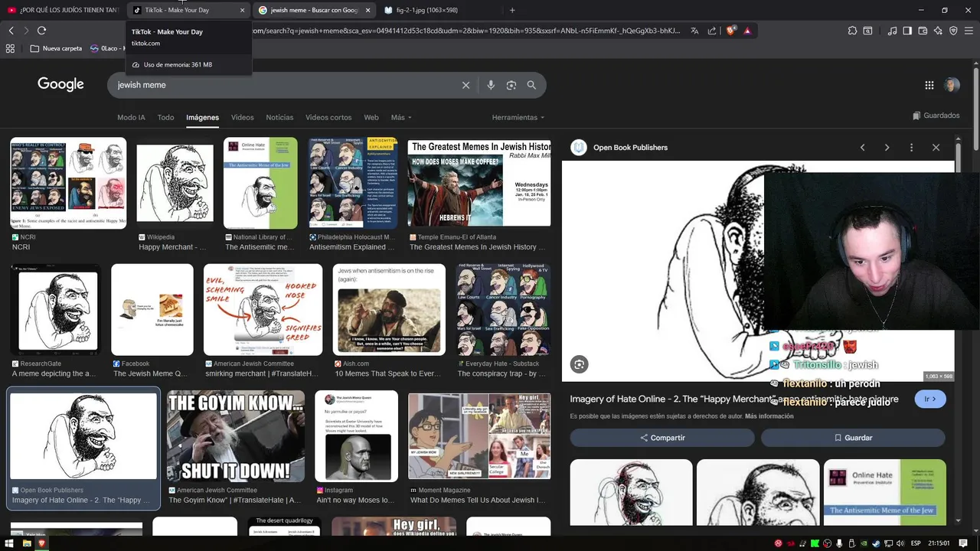
Task: Open the Nueva carpeta bookmarks folder
Action: (56, 48)
